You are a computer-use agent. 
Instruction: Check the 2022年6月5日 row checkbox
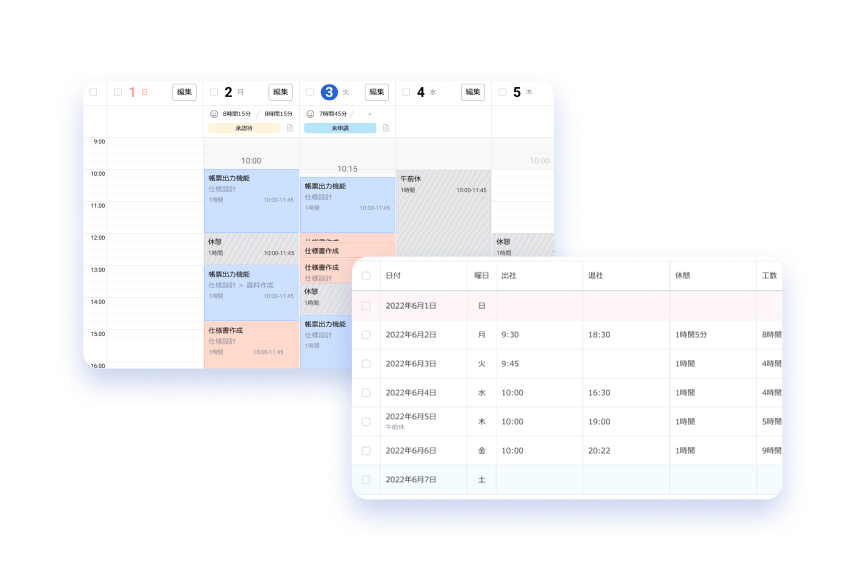(366, 422)
